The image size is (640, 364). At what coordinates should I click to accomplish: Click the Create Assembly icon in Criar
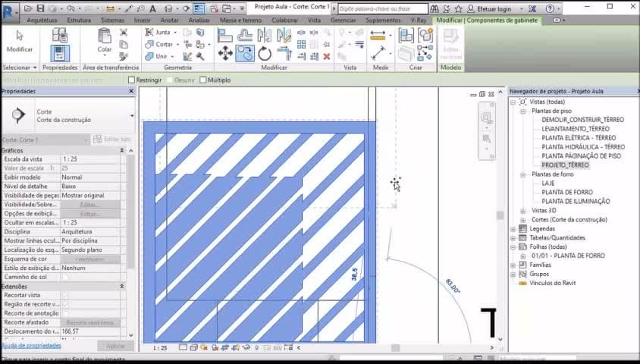[406, 36]
